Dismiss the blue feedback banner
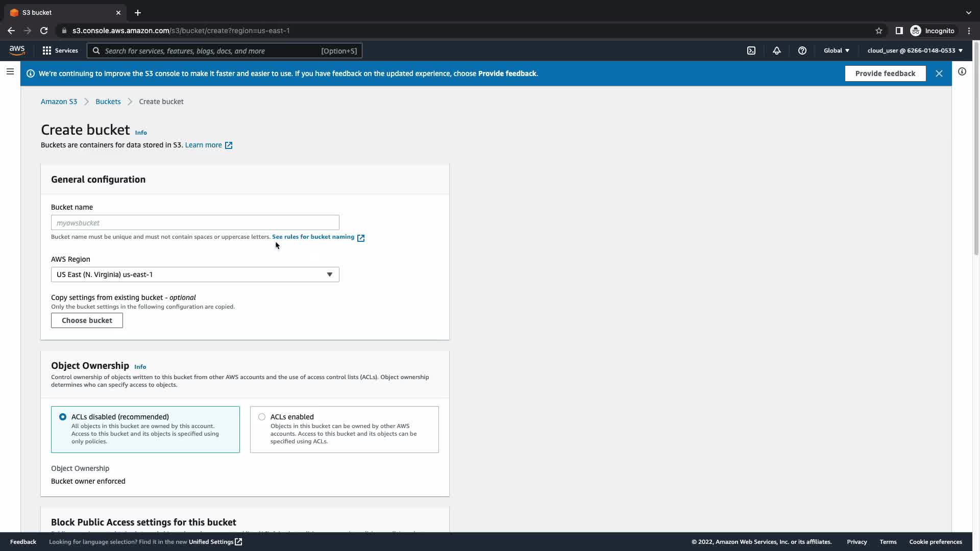980x551 pixels. [x=939, y=73]
